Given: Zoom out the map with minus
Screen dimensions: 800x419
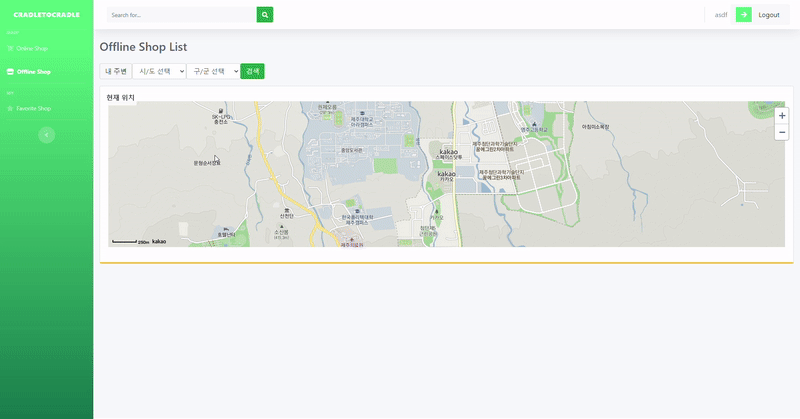Looking at the screenshot, I should [782, 132].
